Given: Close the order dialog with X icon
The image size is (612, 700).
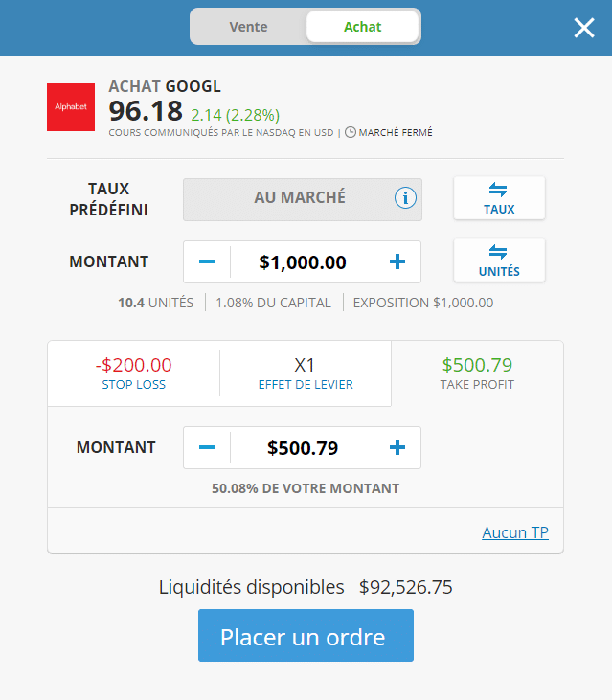Looking at the screenshot, I should pyautogui.click(x=583, y=28).
